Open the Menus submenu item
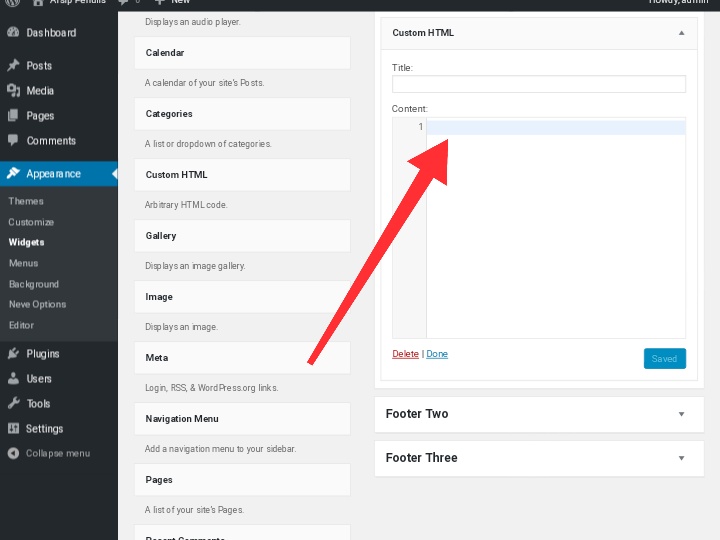The height and width of the screenshot is (540, 720). [23, 263]
